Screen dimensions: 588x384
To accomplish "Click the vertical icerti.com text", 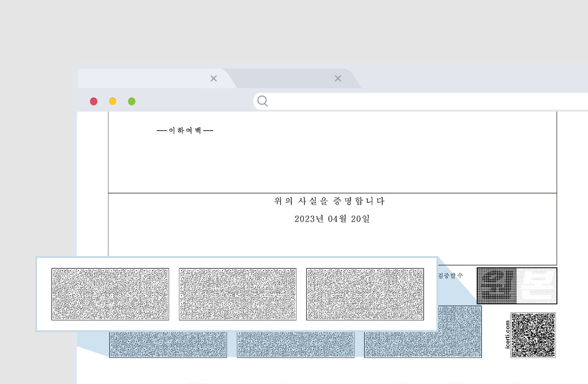I will [507, 334].
